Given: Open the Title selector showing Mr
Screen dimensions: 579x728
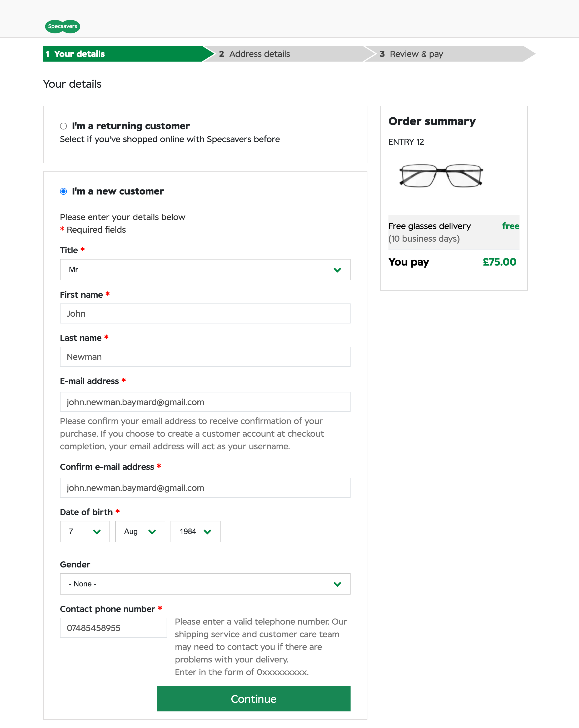Looking at the screenshot, I should pyautogui.click(x=205, y=270).
